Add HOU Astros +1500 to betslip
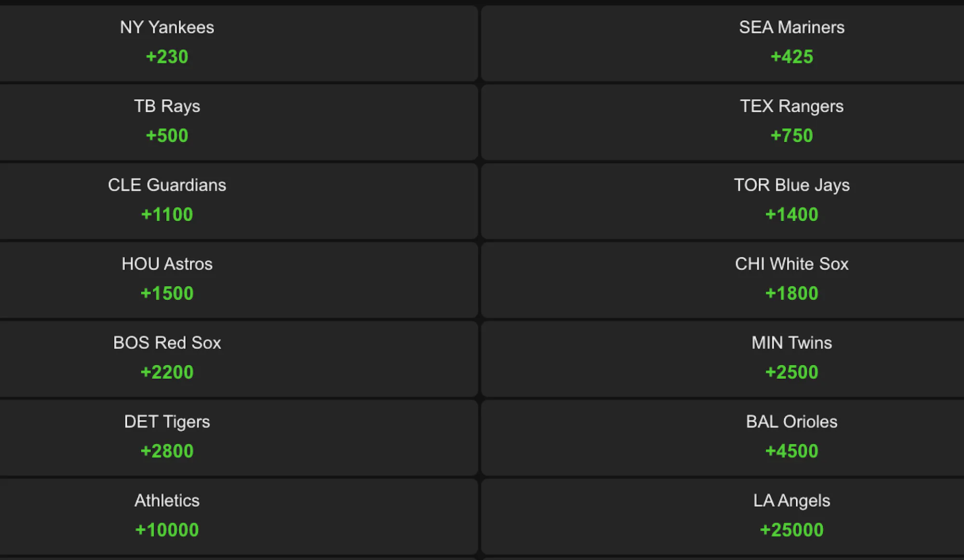 (x=239, y=280)
